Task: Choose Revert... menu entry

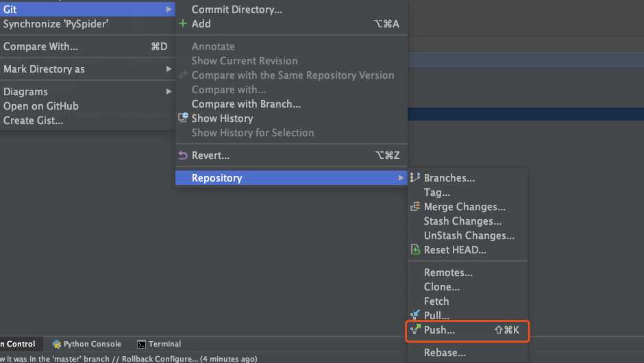Action: (211, 155)
